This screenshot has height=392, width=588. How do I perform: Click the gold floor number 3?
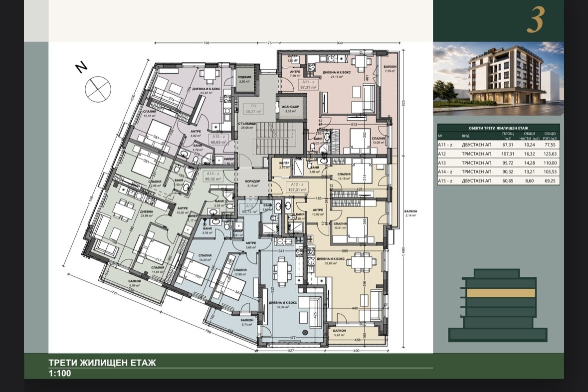tap(535, 21)
